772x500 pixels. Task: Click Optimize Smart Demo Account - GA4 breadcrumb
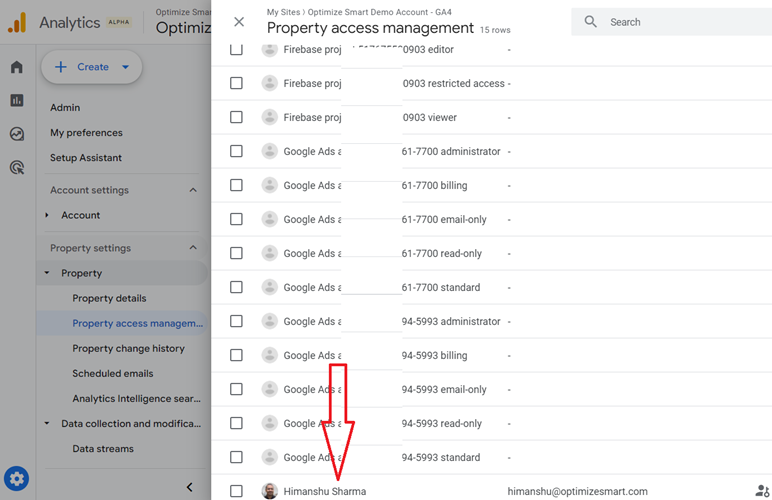click(x=380, y=12)
